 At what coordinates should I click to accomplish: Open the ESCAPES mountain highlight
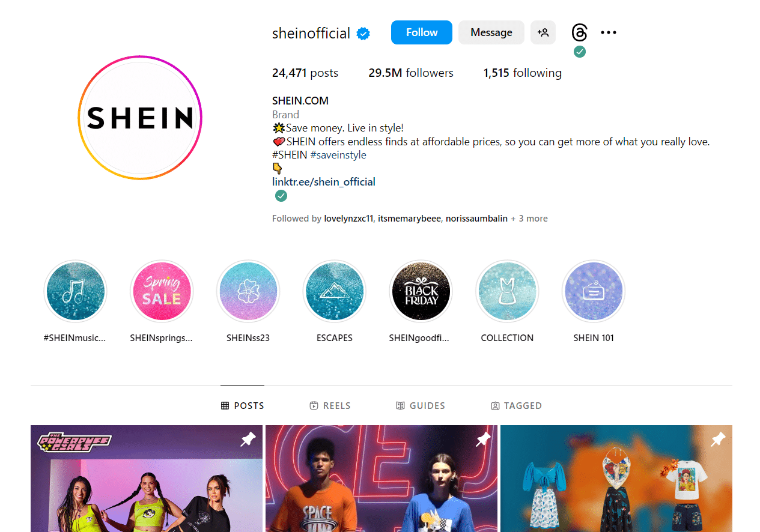[335, 292]
